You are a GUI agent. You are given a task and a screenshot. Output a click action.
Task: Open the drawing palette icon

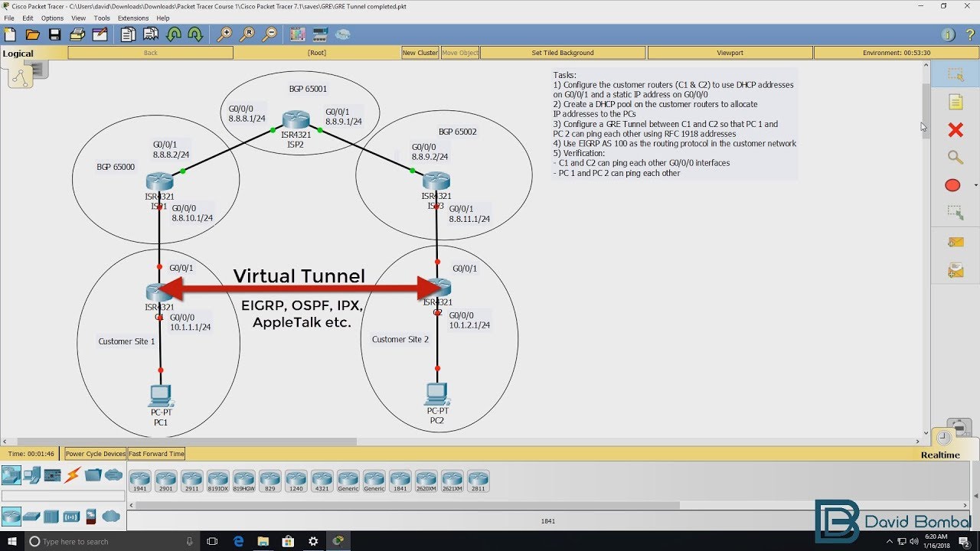click(x=298, y=34)
